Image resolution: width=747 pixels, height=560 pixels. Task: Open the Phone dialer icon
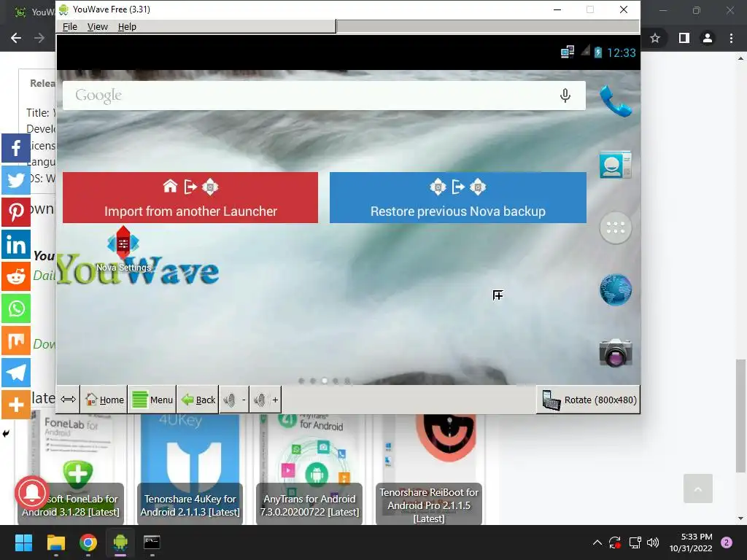point(616,101)
